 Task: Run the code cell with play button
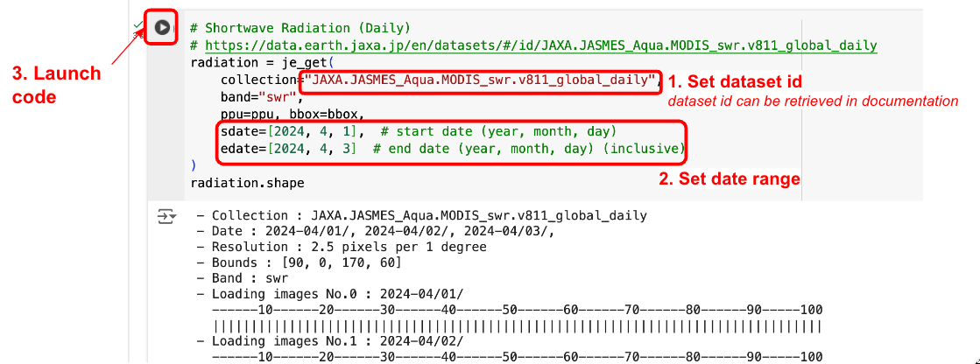click(162, 27)
